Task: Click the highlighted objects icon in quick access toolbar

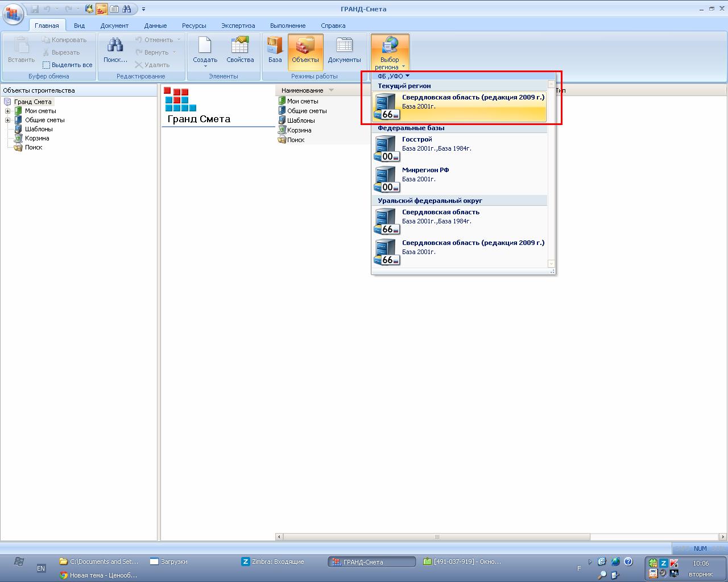Action: (x=102, y=9)
